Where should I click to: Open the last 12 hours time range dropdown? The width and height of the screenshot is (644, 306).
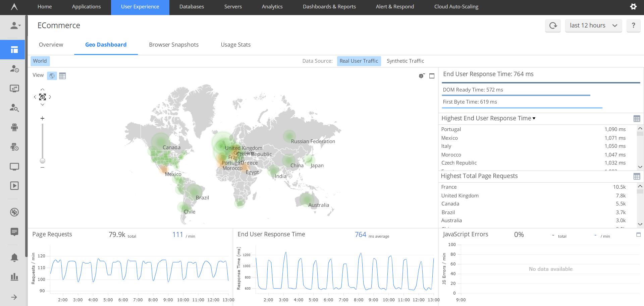(x=593, y=25)
